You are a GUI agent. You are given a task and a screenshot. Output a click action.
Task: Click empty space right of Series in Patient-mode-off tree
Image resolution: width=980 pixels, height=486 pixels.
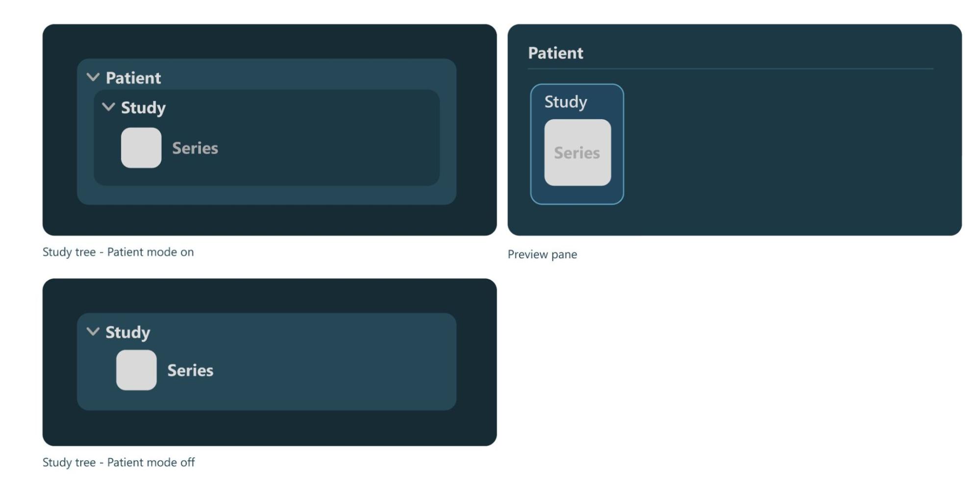[333, 370]
